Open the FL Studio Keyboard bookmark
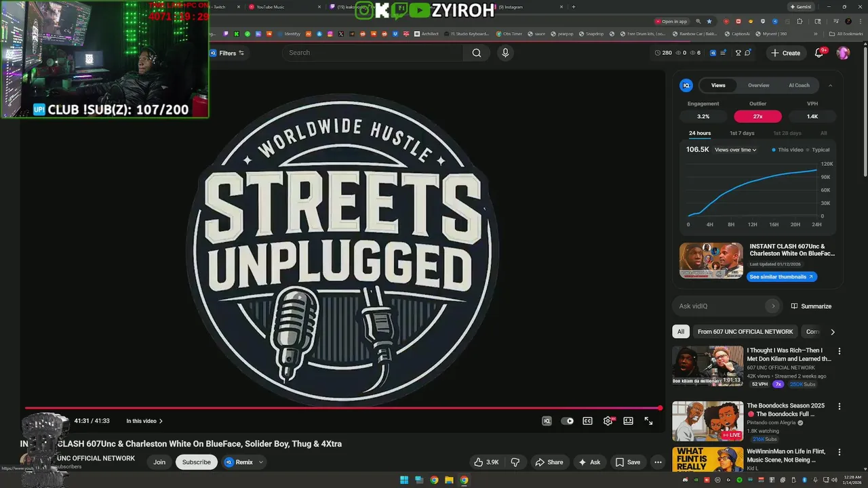 point(467,34)
